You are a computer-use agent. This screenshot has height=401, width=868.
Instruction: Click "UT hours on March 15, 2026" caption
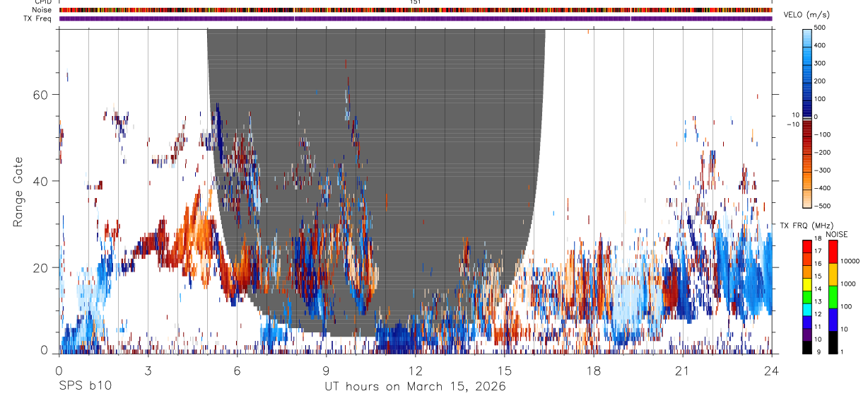[415, 386]
